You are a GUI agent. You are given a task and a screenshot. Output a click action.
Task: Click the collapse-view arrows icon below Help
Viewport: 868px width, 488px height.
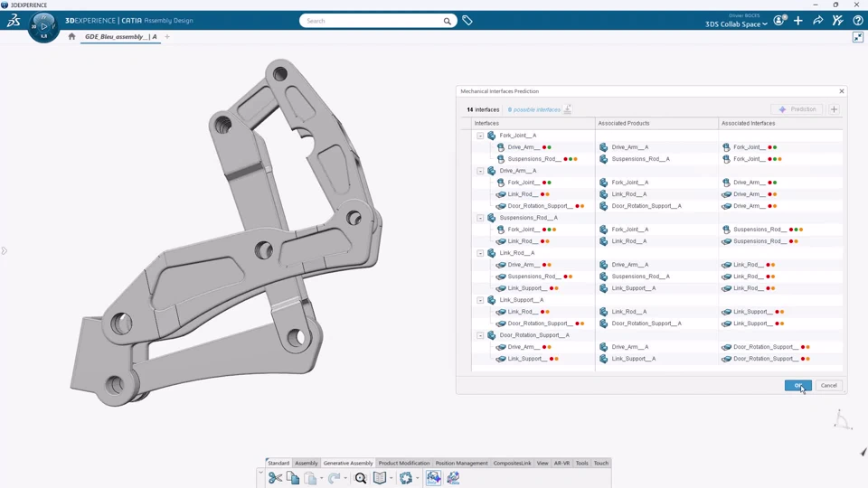click(857, 37)
